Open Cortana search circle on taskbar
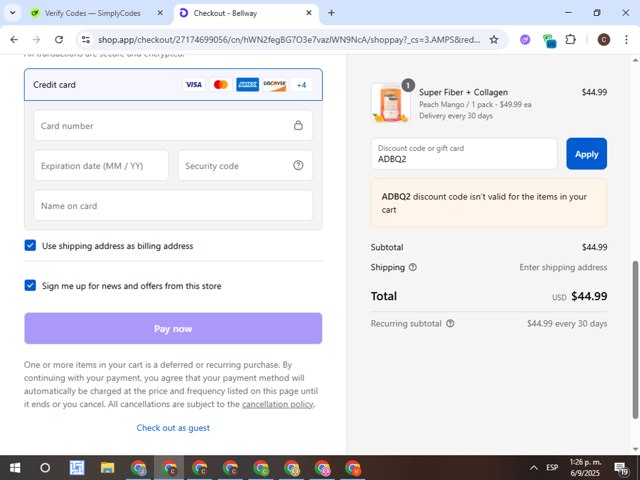The height and width of the screenshot is (480, 640). pyautogui.click(x=45, y=468)
